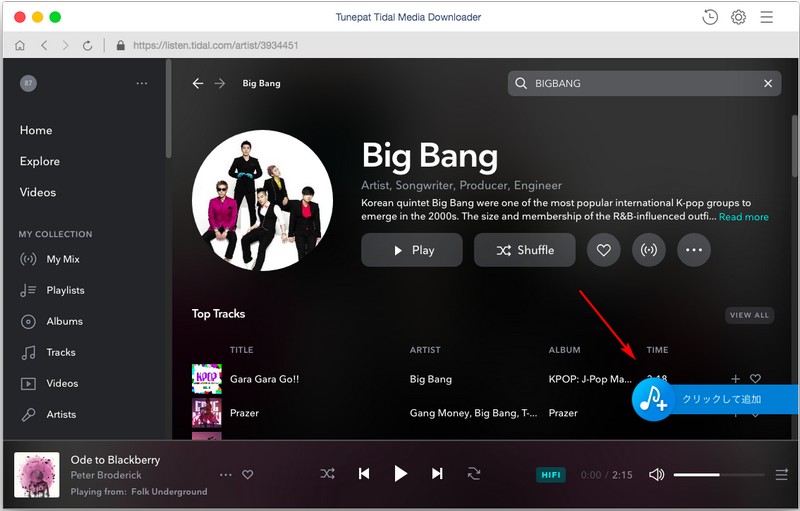Navigate forward with Tidal right arrow
Screen dimensions: 800x511
tap(220, 83)
